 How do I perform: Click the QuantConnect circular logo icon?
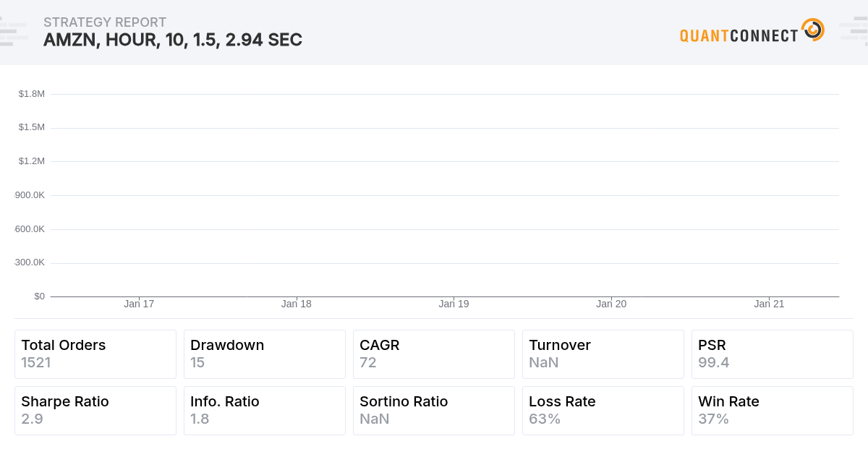[813, 30]
